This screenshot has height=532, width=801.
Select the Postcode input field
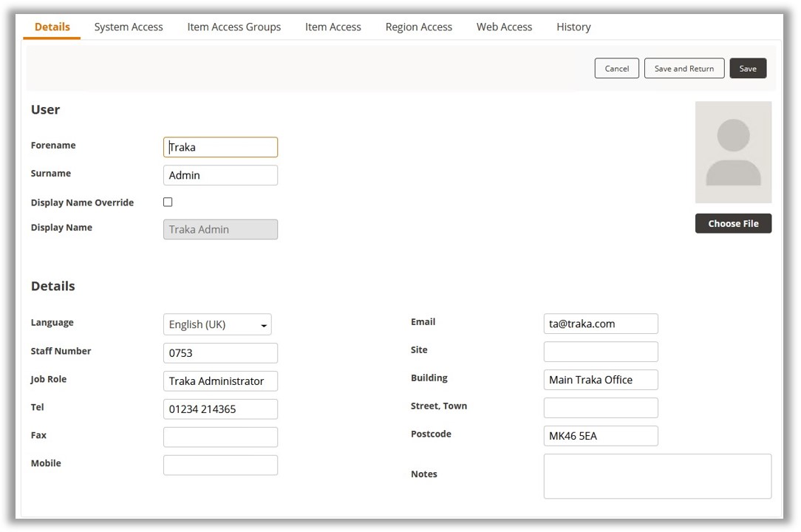pos(600,436)
